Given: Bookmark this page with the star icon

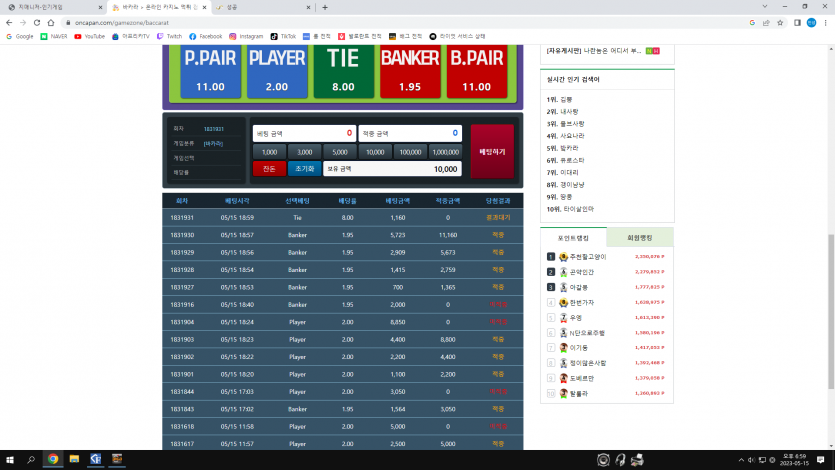Looking at the screenshot, I should click(x=780, y=22).
